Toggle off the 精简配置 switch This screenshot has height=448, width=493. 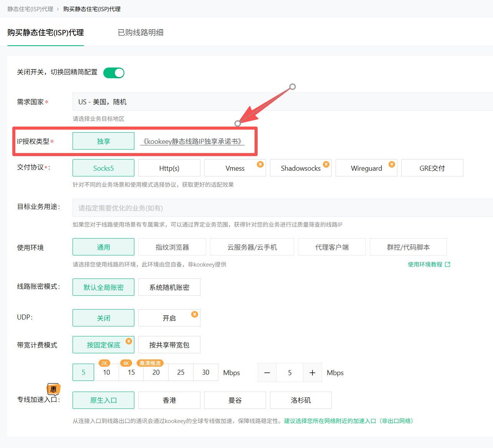coord(114,73)
